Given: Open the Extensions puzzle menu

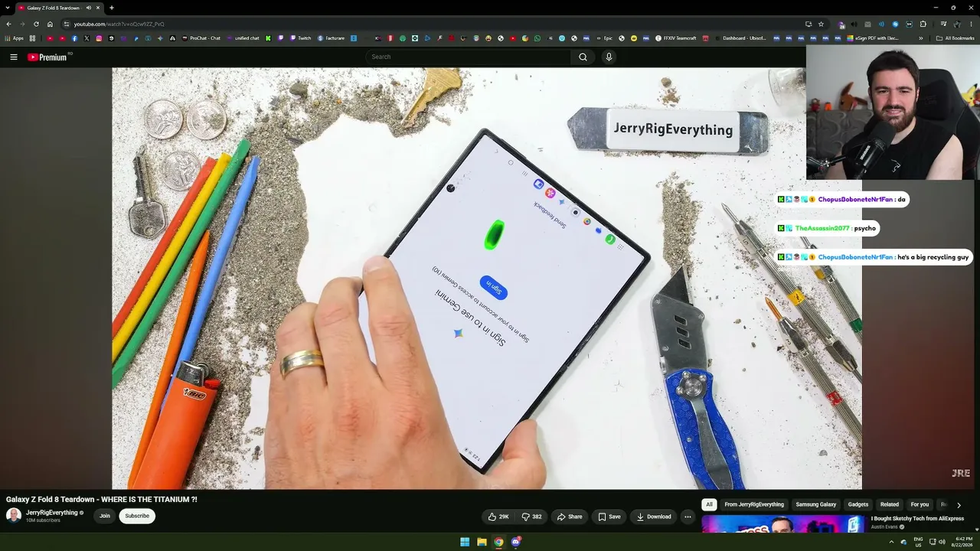Looking at the screenshot, I should [923, 24].
